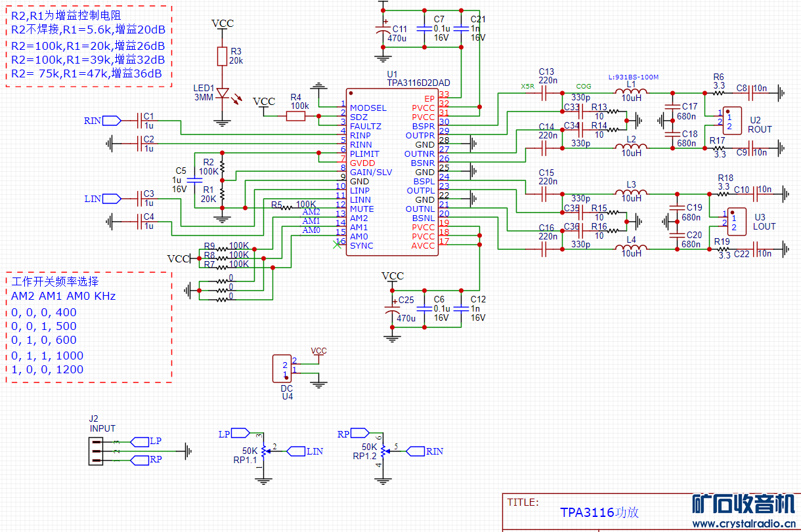Select the green COG label

click(584, 86)
